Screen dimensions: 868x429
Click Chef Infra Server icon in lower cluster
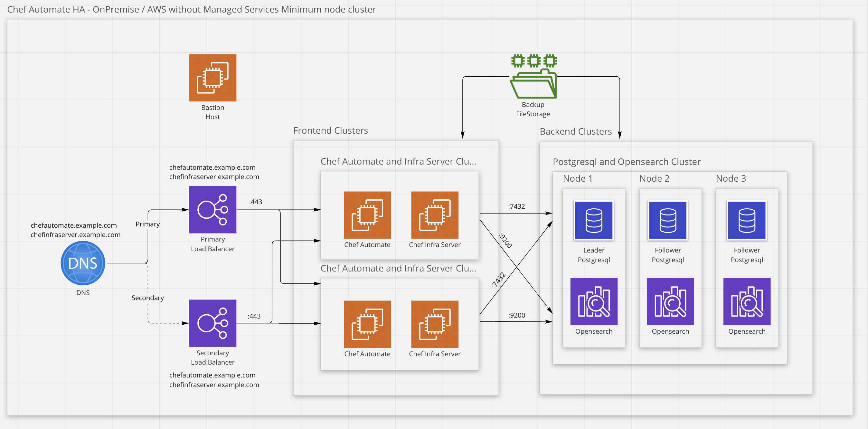click(435, 324)
